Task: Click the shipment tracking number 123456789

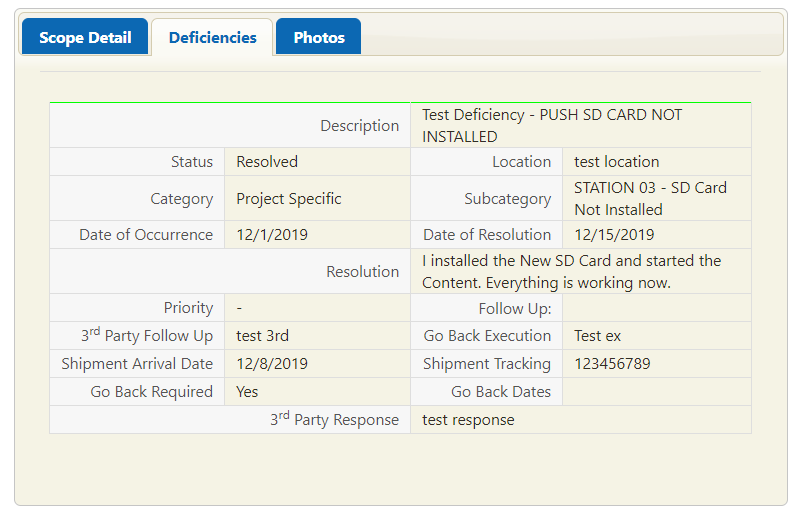Action: click(x=612, y=364)
